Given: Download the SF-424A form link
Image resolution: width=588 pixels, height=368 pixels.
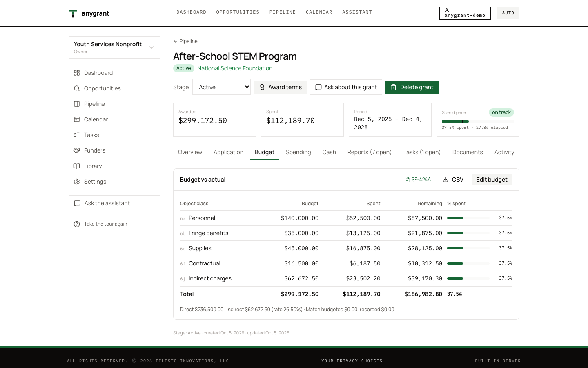Looking at the screenshot, I should (x=417, y=180).
